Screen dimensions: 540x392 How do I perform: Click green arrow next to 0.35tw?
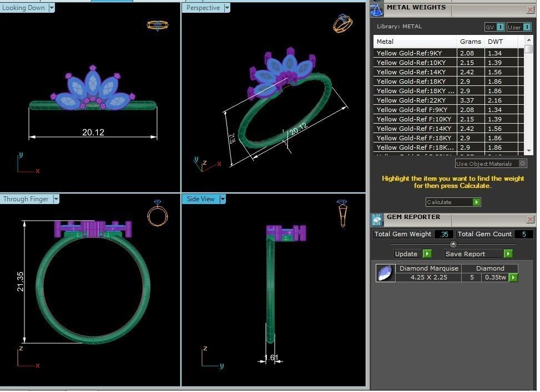click(x=513, y=277)
